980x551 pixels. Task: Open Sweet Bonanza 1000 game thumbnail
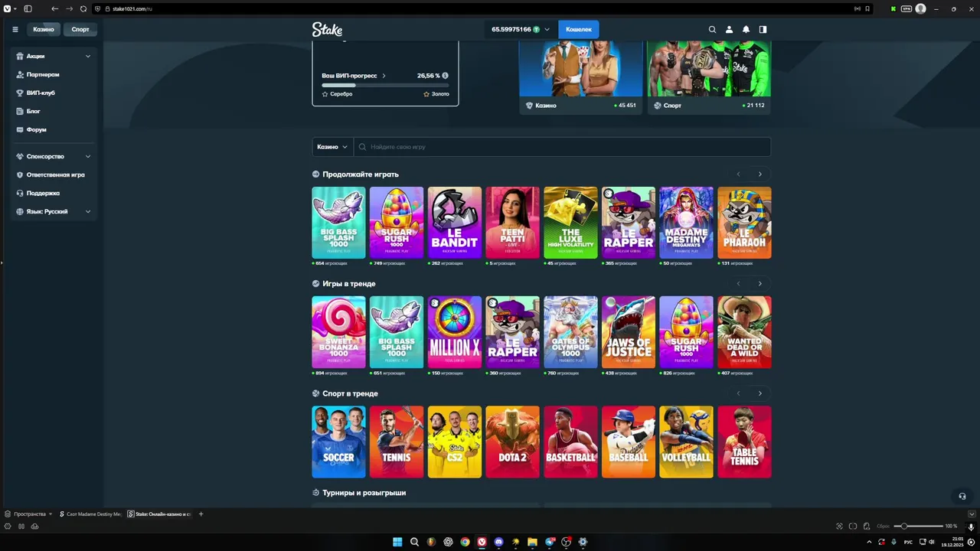pos(338,332)
